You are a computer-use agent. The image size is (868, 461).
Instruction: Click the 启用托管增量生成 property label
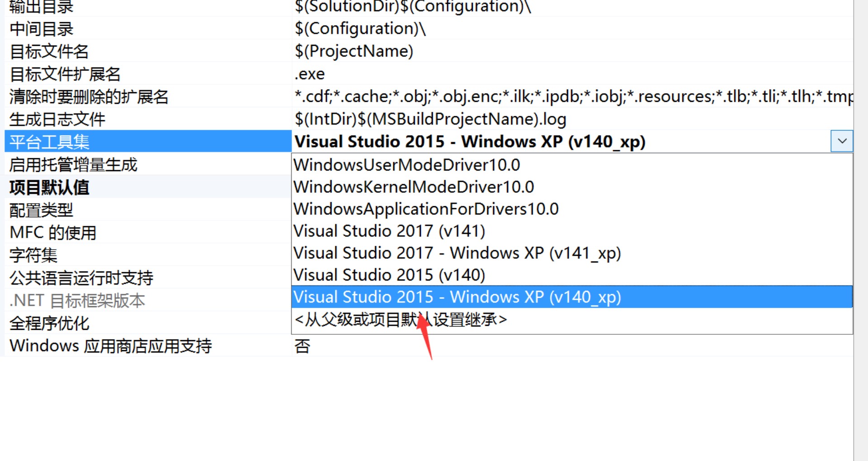click(x=73, y=165)
